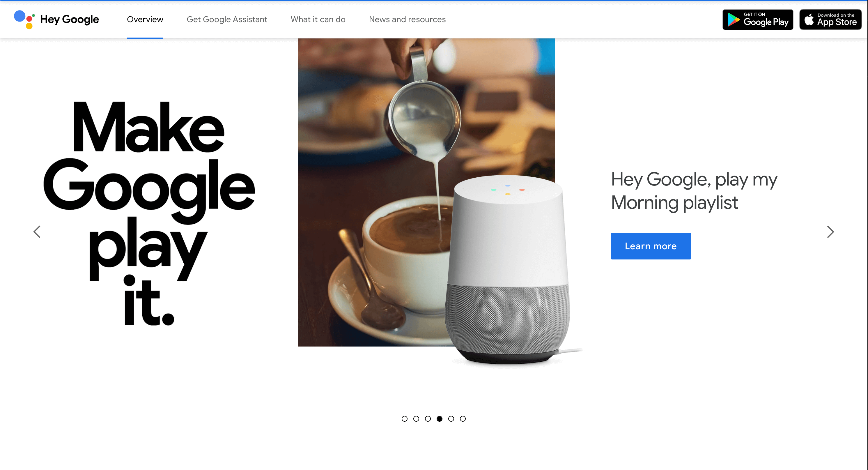Expand the Get Google Assistant dropdown
Screen dimensions: 868x470
click(227, 19)
